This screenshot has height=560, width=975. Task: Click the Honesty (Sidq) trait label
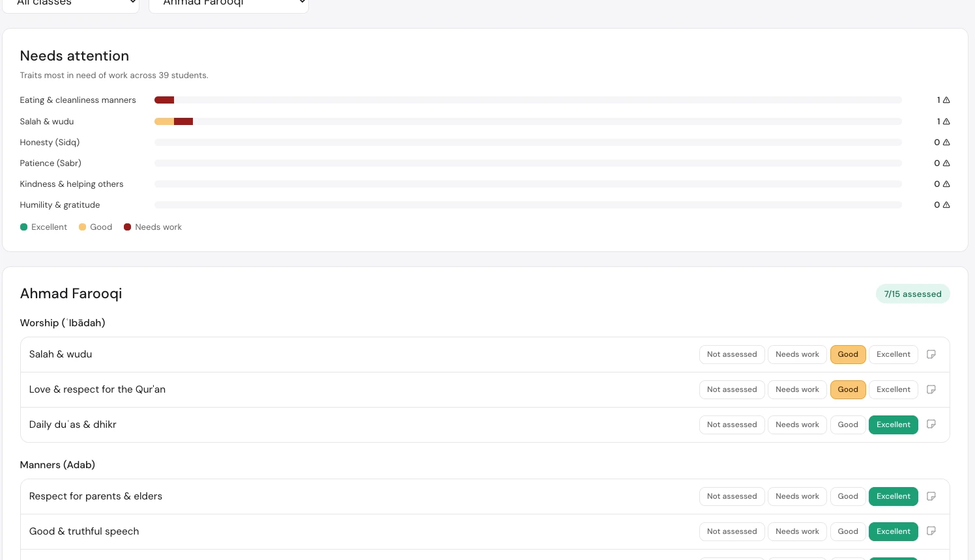[x=50, y=143]
